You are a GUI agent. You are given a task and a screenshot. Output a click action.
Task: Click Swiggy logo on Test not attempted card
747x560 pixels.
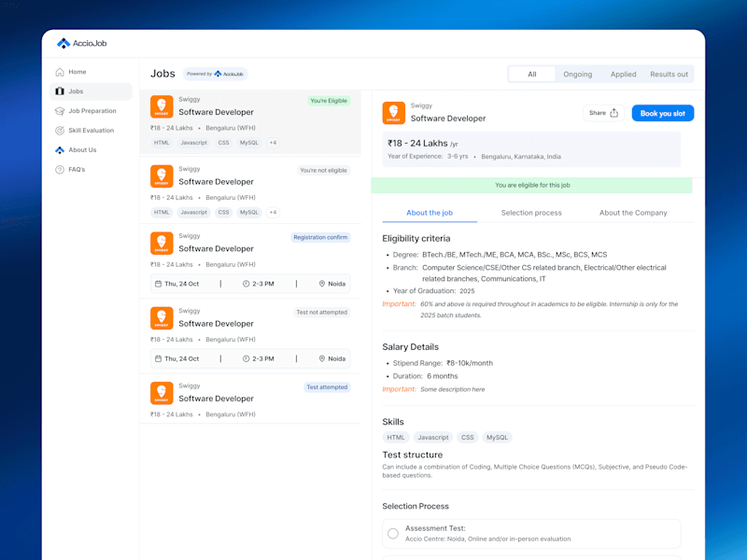(162, 318)
